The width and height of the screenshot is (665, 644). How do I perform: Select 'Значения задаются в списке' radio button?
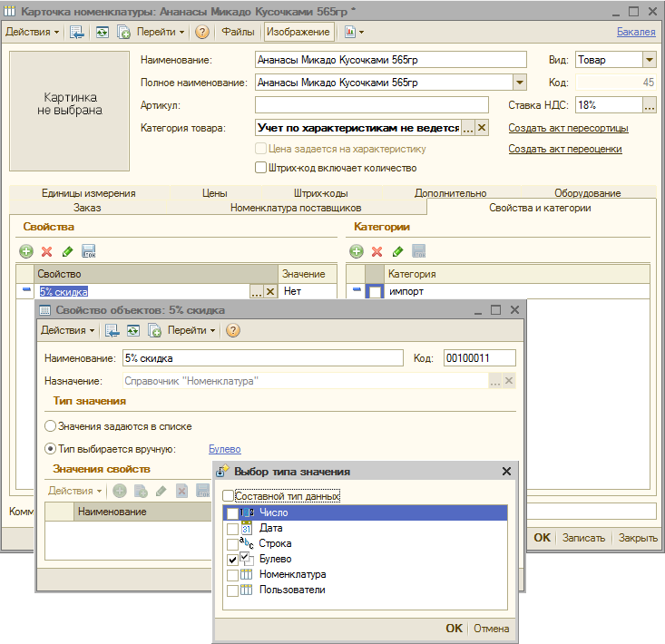51,426
